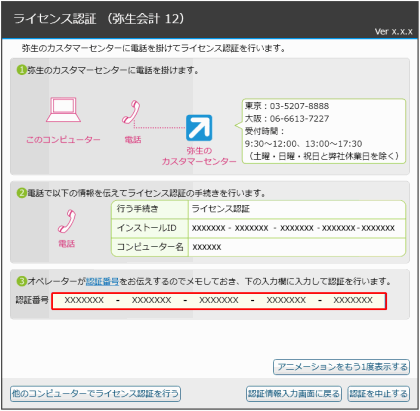Click the telephone icon in step 2
The height and width of the screenshot is (411, 420).
(x=67, y=221)
